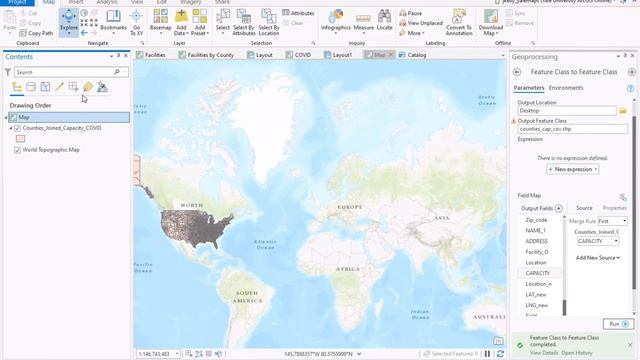The image size is (640, 360).
Task: Open the Basemap gallery
Action: tap(160, 22)
